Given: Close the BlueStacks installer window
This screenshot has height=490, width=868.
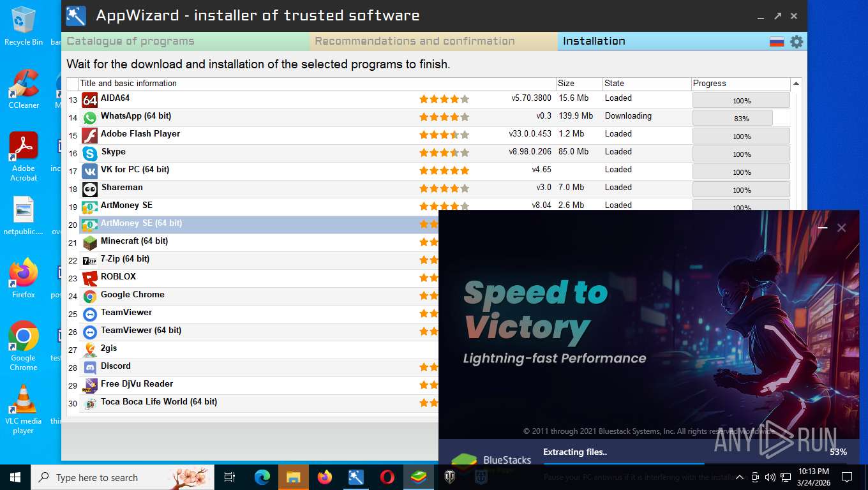Looking at the screenshot, I should pyautogui.click(x=842, y=228).
